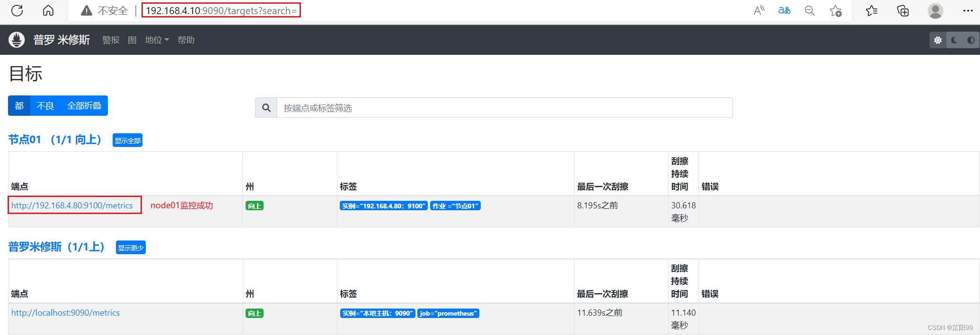
Task: Go to browser home page icon
Action: pyautogui.click(x=48, y=10)
